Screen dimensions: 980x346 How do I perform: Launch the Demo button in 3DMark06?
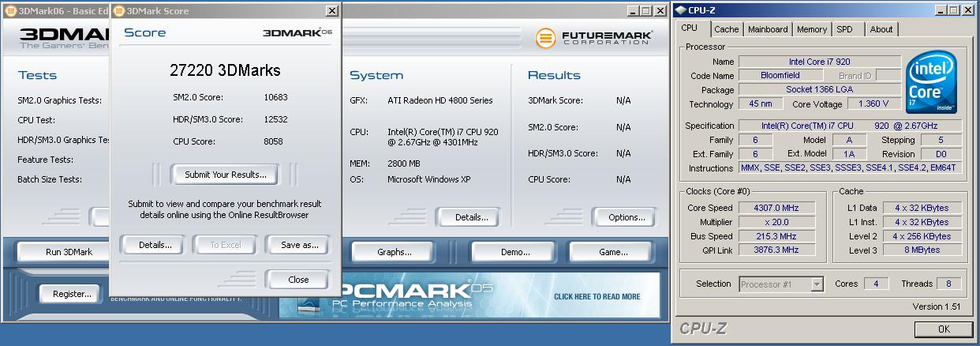point(514,252)
